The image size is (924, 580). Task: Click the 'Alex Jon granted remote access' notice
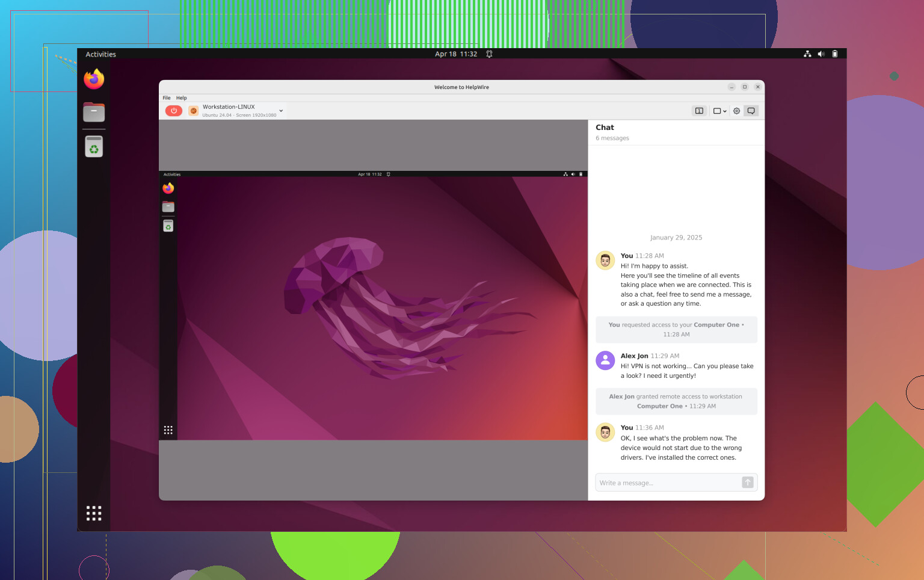676,401
